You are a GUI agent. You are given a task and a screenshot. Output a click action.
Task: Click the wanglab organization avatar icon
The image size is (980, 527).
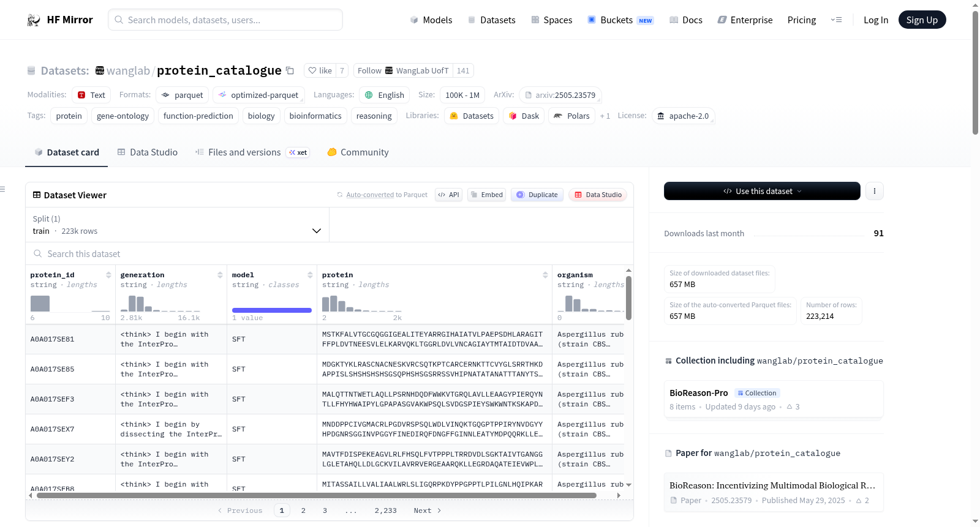click(100, 70)
